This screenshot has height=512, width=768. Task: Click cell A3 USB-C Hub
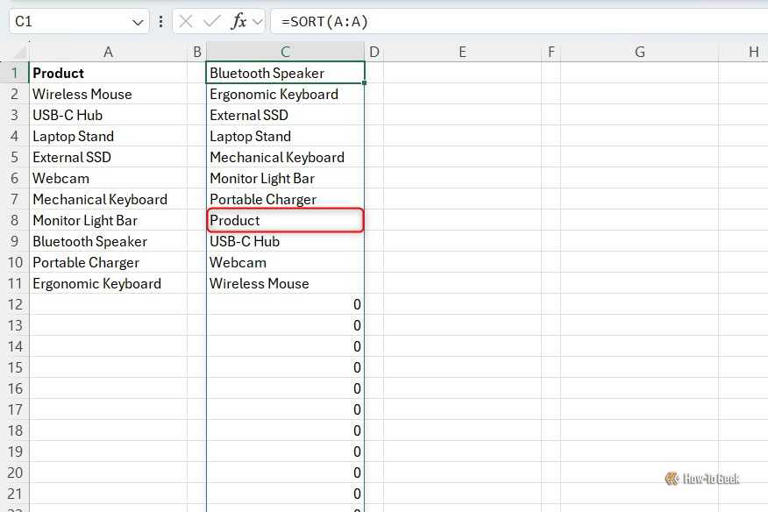[108, 115]
